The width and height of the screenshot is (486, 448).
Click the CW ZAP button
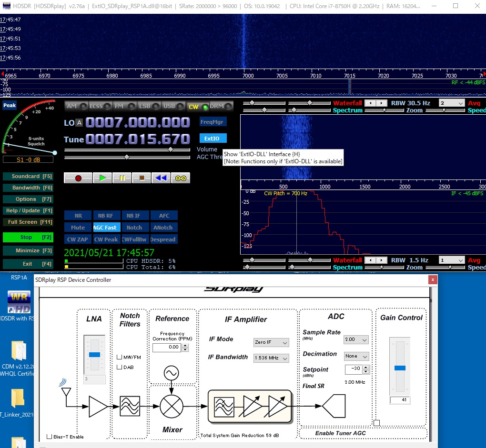pyautogui.click(x=78, y=239)
